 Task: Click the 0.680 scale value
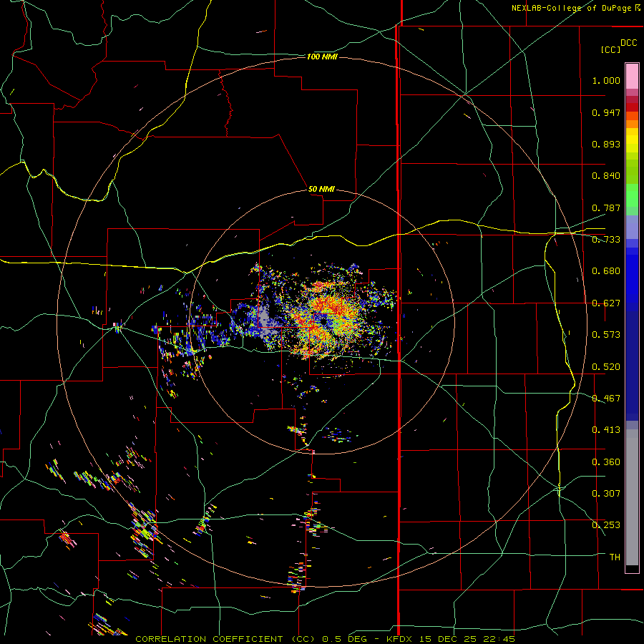[606, 271]
